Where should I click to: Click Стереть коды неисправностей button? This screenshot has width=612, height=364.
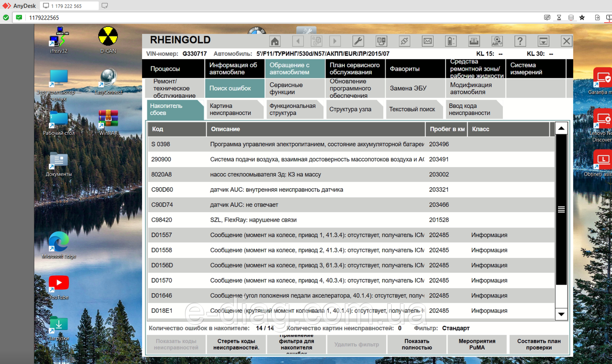pyautogui.click(x=236, y=344)
